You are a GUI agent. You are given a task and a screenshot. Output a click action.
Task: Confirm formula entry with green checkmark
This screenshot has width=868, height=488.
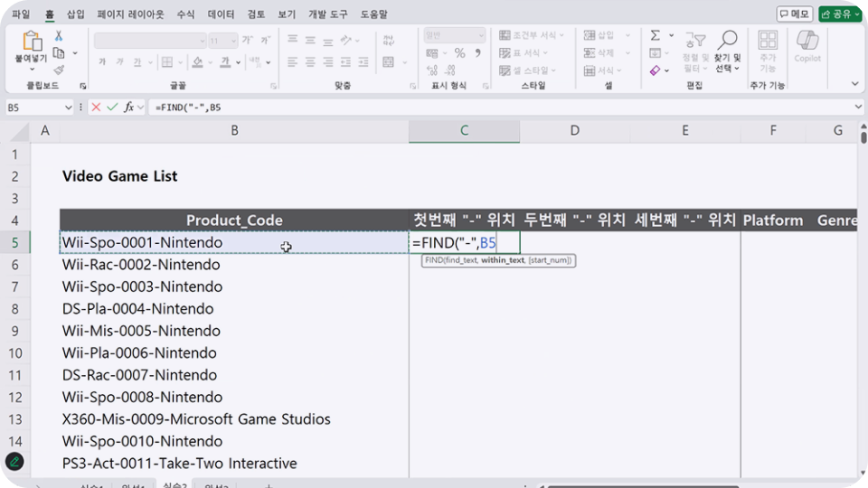click(112, 107)
